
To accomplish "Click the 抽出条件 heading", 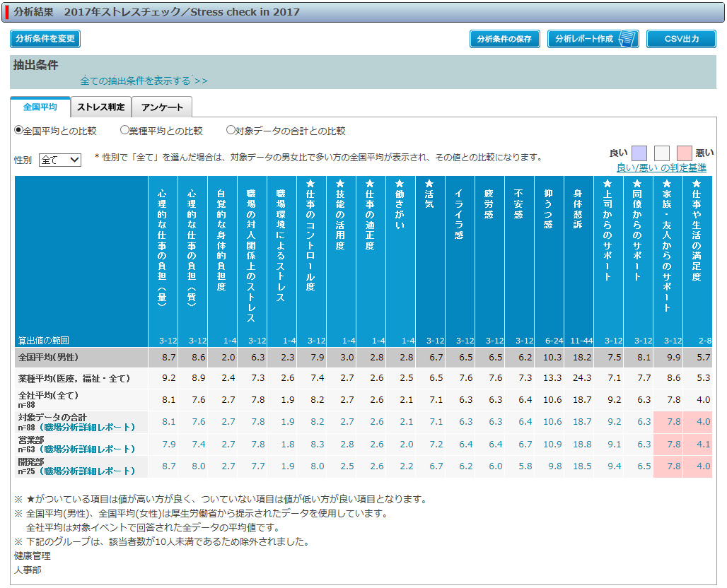I will [35, 65].
